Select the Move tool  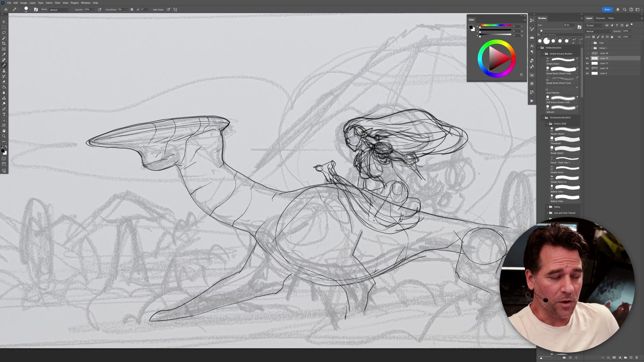4,22
